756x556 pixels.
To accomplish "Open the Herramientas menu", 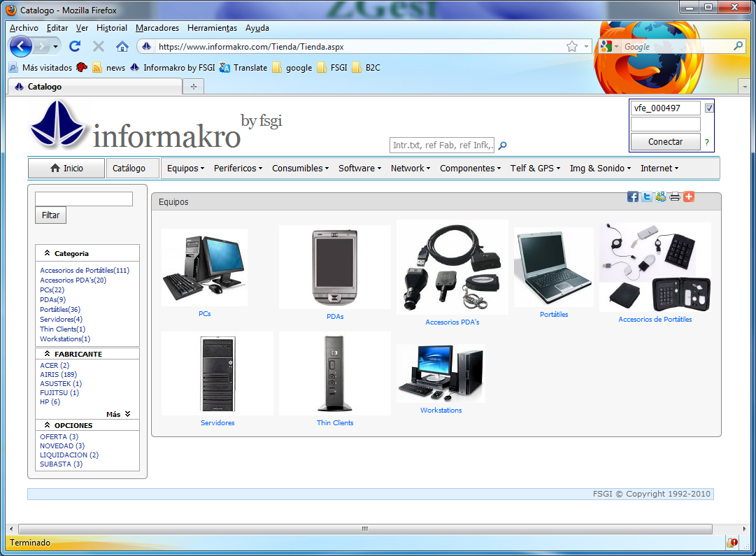I will point(212,28).
